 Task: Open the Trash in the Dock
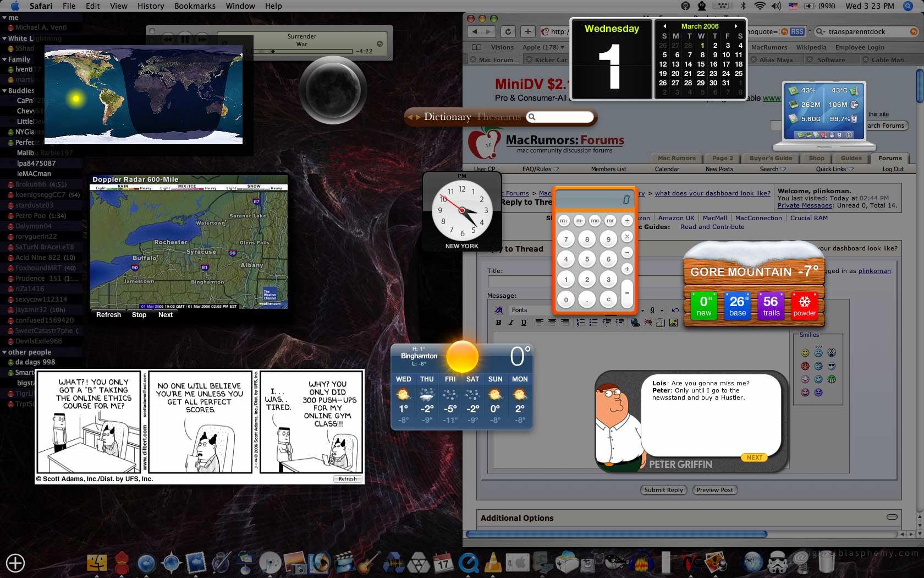coord(827,563)
